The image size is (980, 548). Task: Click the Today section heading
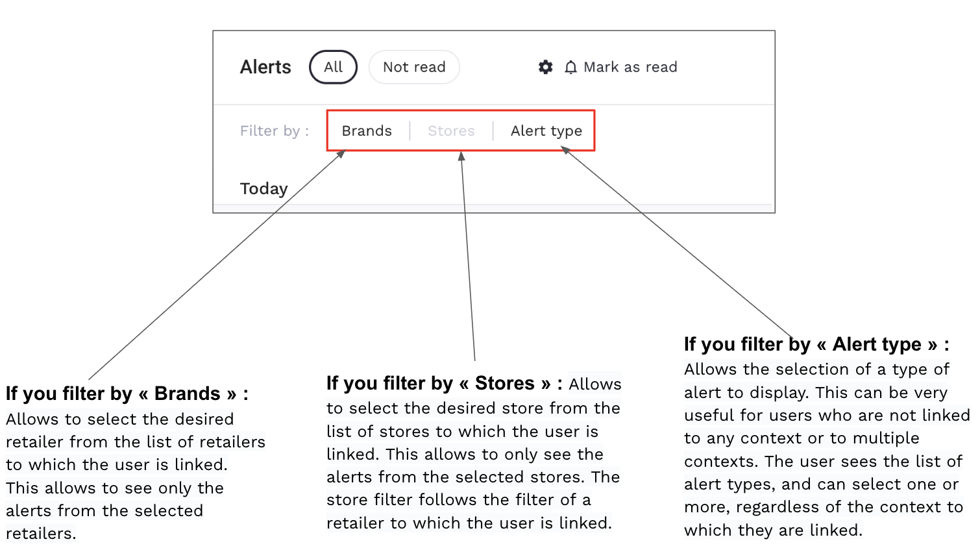[x=263, y=188]
